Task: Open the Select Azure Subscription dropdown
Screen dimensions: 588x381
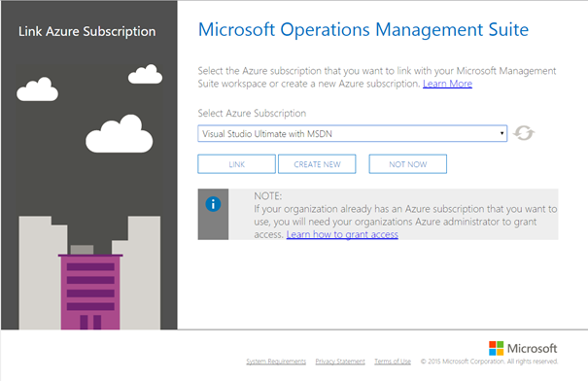Action: 353,133
